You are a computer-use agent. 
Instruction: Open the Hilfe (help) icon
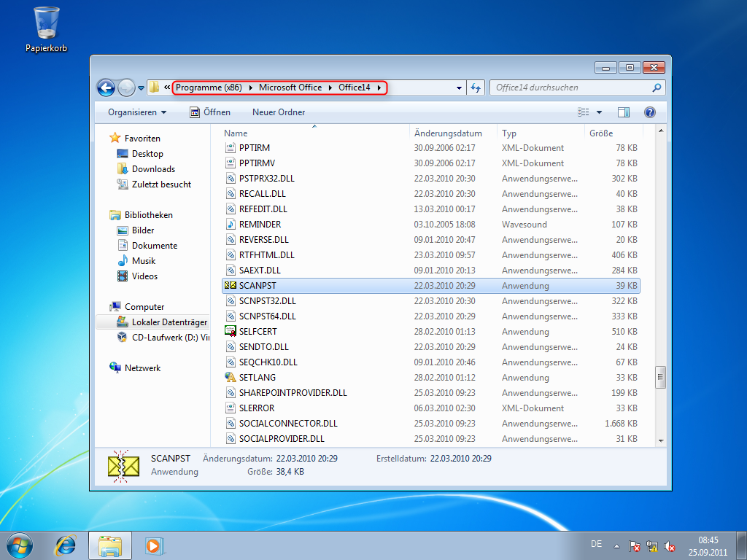point(649,112)
